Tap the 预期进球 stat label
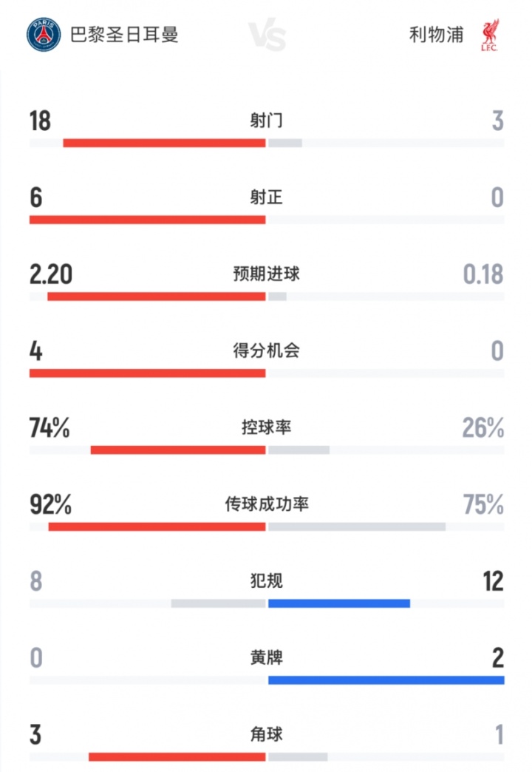Viewport: 532px width, 772px height. [x=266, y=274]
